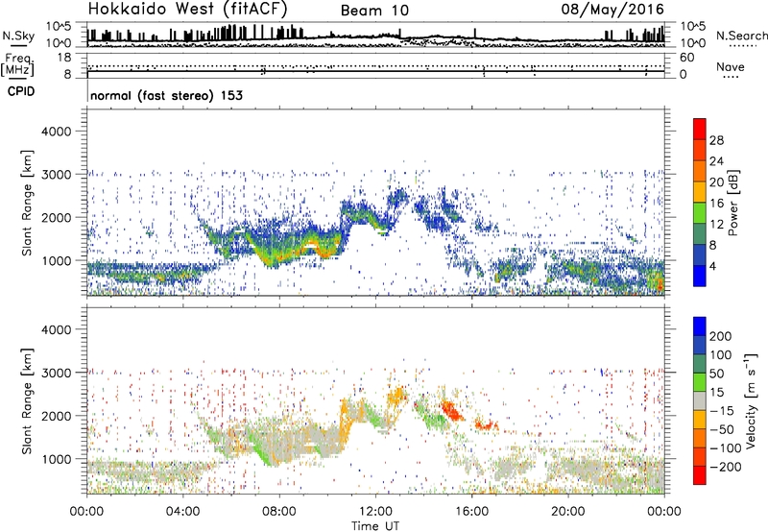Click the 'N.Sky' legend label
The height and width of the screenshot is (532, 768).
tap(18, 36)
